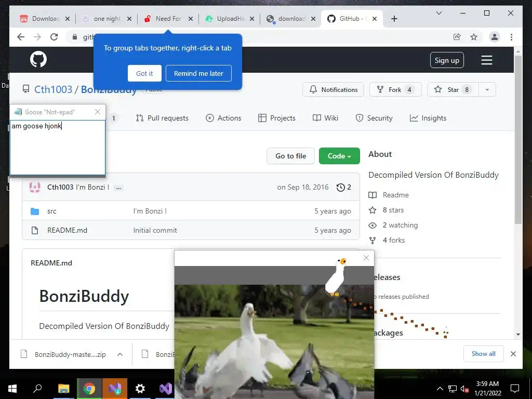Screen dimensions: 532x399
Task: Open the commit history clock icon
Action: [x=341, y=187]
